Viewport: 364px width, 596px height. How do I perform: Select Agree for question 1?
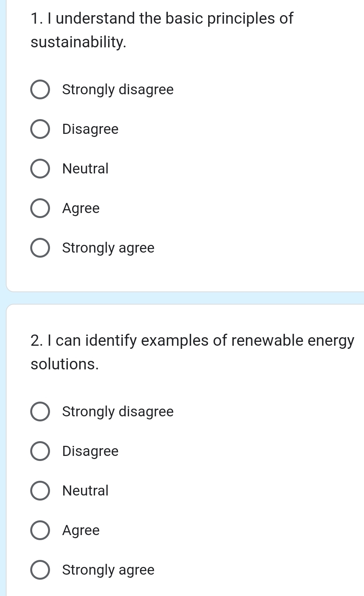click(40, 208)
